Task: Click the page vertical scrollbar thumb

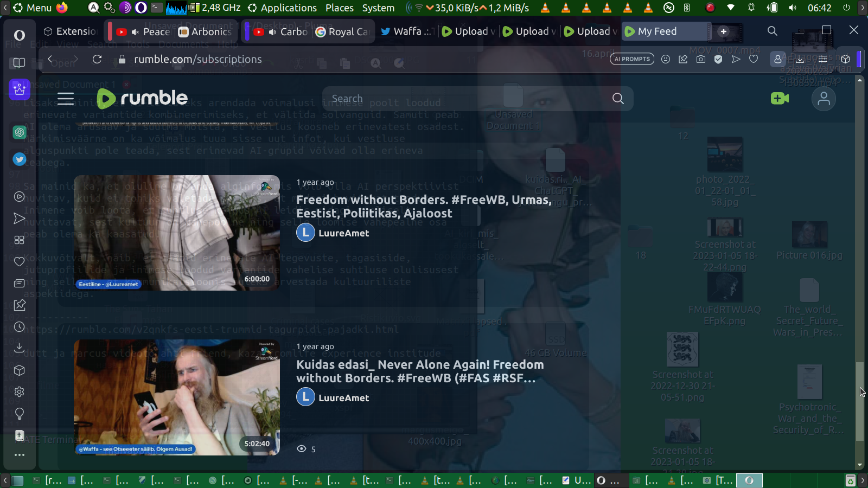Action: [859, 401]
